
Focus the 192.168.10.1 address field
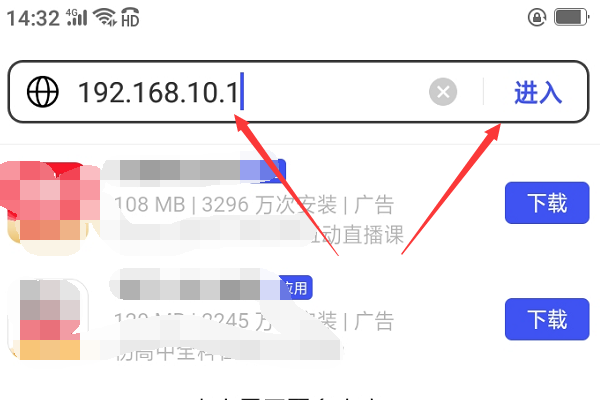(x=245, y=92)
